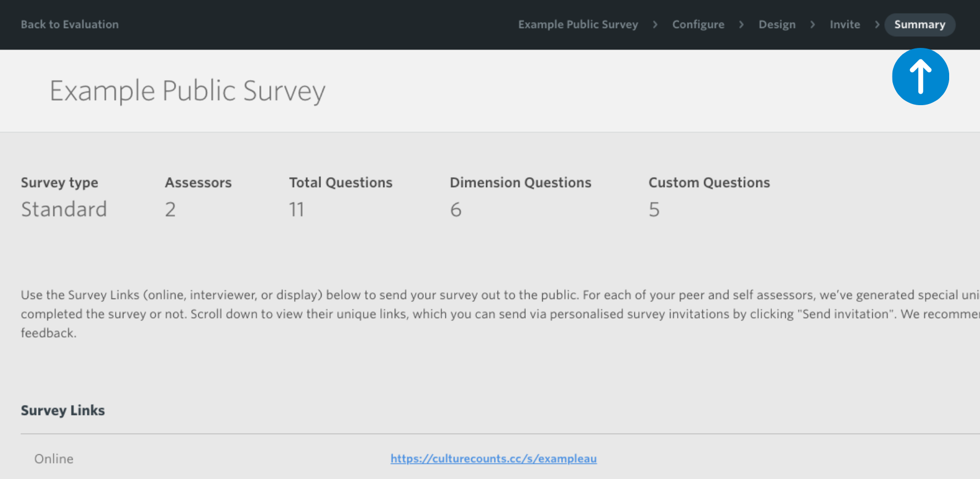Open the Example Public Survey breadcrumb
Viewport: 980px width, 479px height.
coord(578,25)
